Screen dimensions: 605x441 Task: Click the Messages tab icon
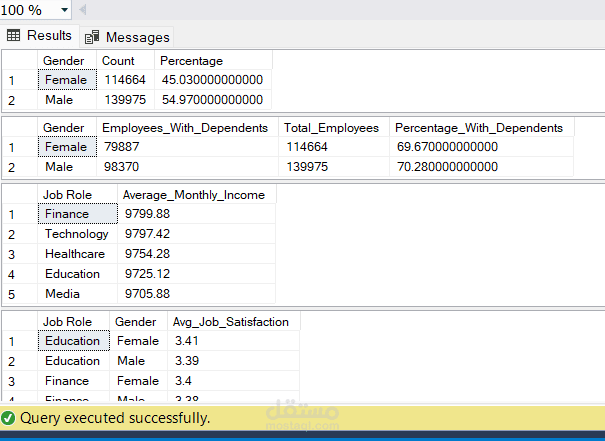pos(92,37)
